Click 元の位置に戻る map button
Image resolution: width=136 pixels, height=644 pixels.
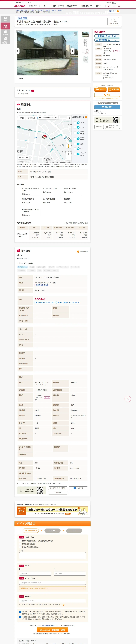click(x=24, y=158)
